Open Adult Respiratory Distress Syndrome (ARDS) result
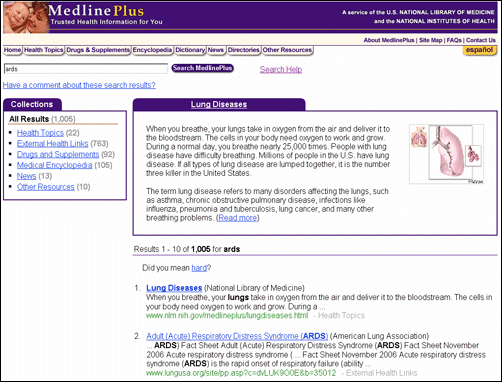The width and height of the screenshot is (502, 382). (x=237, y=336)
